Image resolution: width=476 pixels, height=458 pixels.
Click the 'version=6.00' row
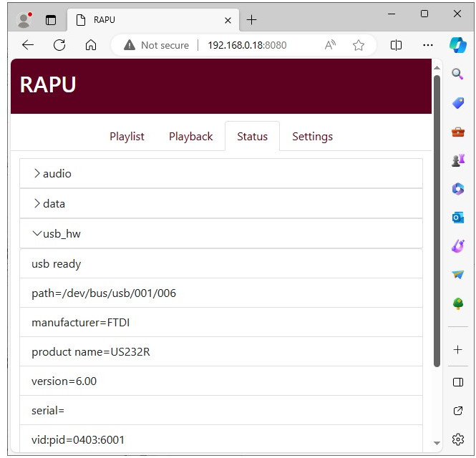pos(221,381)
